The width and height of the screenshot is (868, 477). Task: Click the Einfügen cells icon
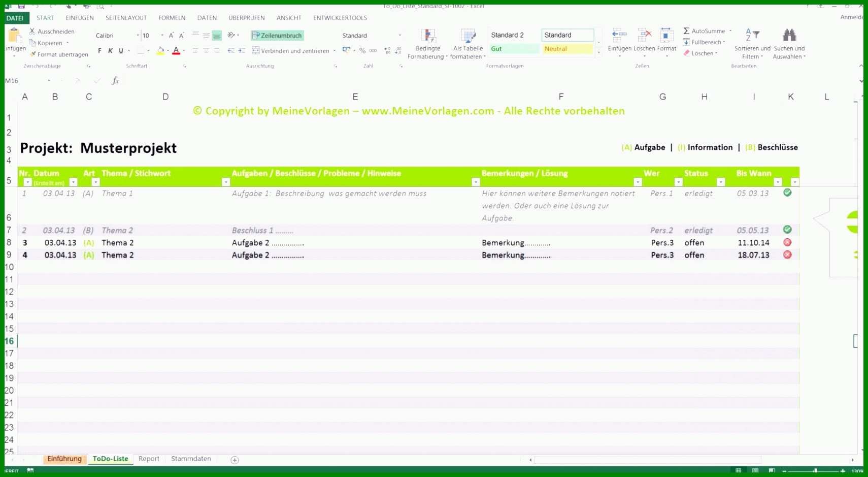point(619,36)
